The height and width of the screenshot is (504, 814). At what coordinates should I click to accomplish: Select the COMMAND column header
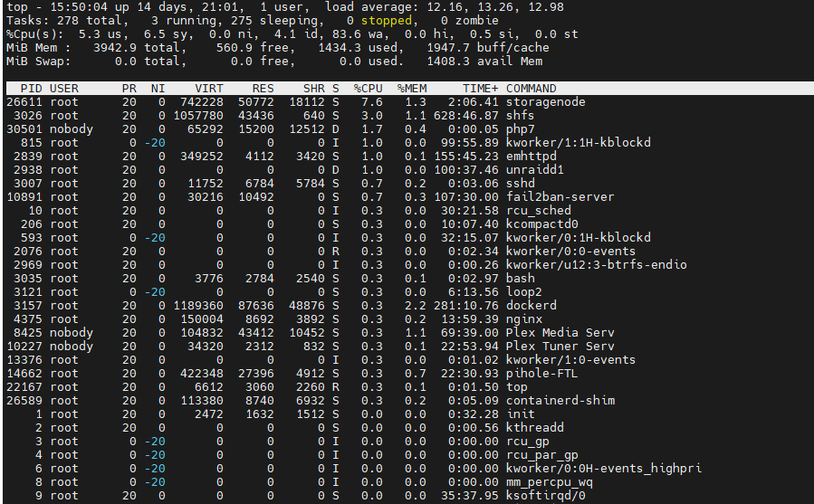point(531,89)
